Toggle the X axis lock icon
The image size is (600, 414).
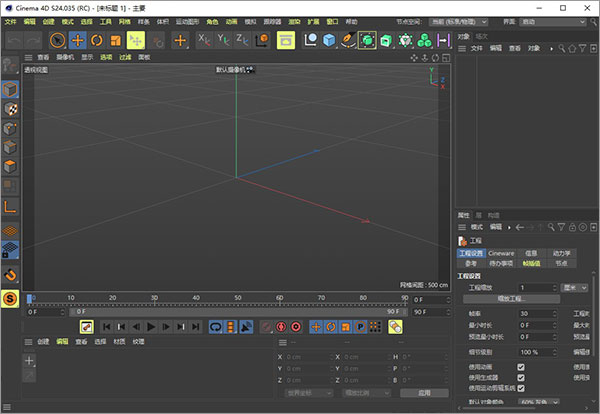pos(205,40)
